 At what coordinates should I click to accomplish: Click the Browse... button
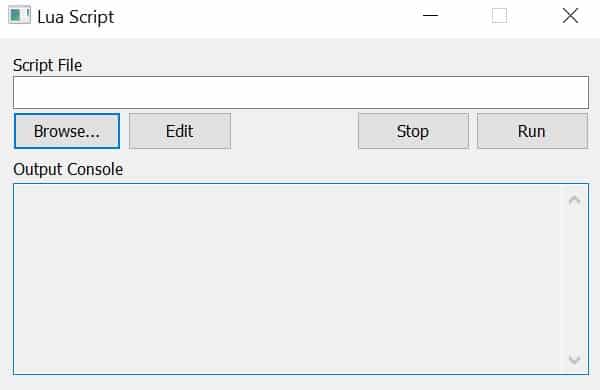coord(67,131)
